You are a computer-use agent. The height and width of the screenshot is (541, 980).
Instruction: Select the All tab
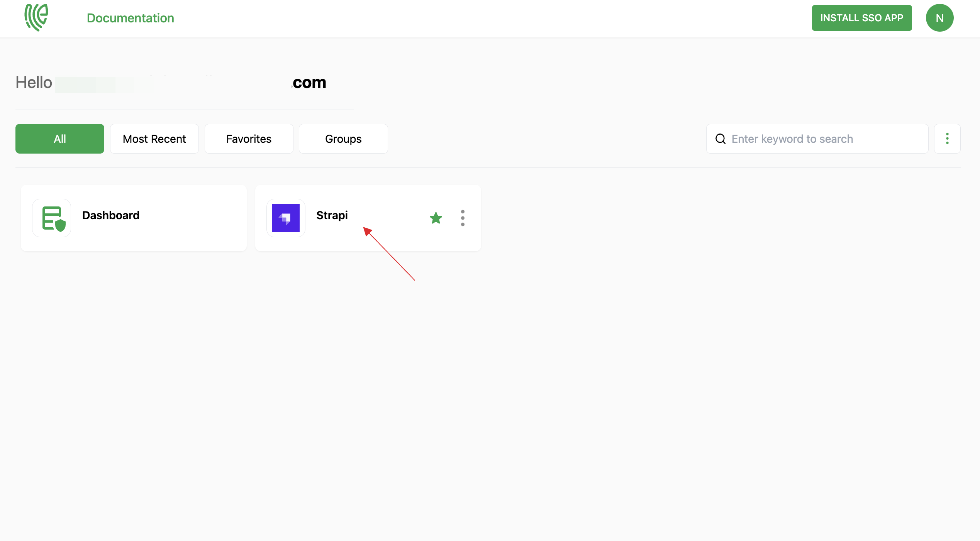(60, 139)
